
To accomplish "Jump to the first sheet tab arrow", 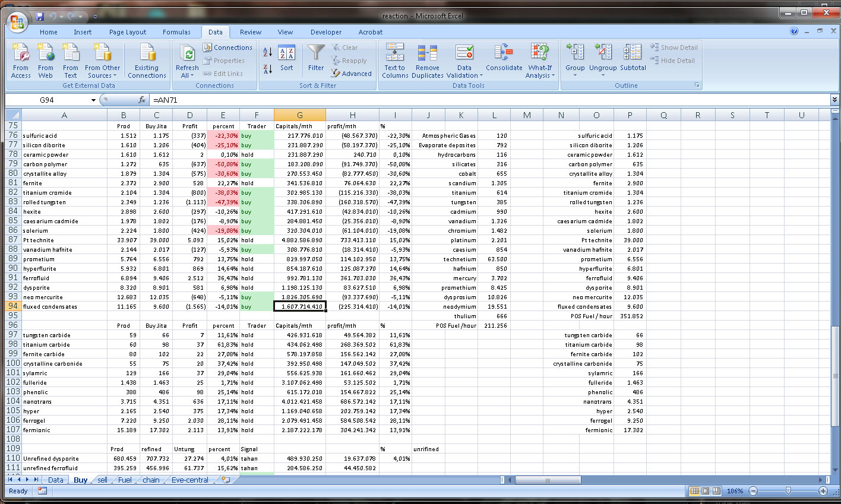I will click(10, 480).
